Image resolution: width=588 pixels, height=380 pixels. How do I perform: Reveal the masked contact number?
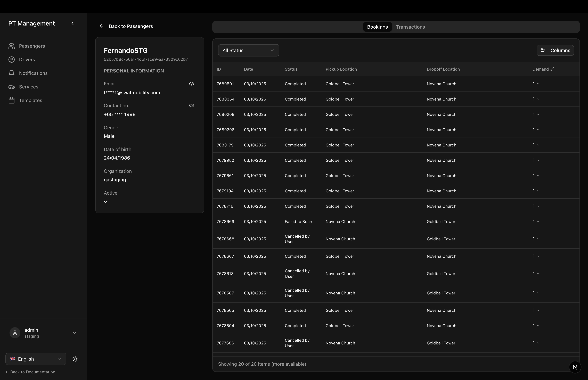click(x=191, y=105)
